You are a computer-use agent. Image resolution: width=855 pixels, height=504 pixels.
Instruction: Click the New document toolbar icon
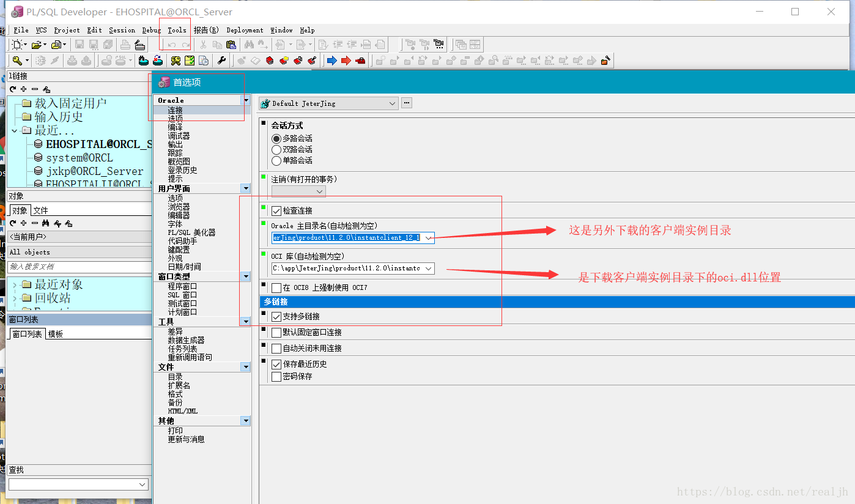(x=18, y=45)
